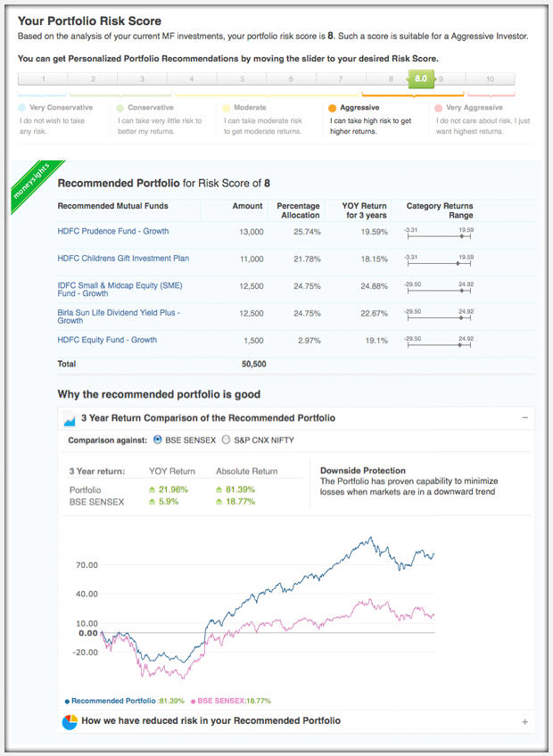Set risk slider to score 3
The height and width of the screenshot is (756, 553).
[143, 78]
